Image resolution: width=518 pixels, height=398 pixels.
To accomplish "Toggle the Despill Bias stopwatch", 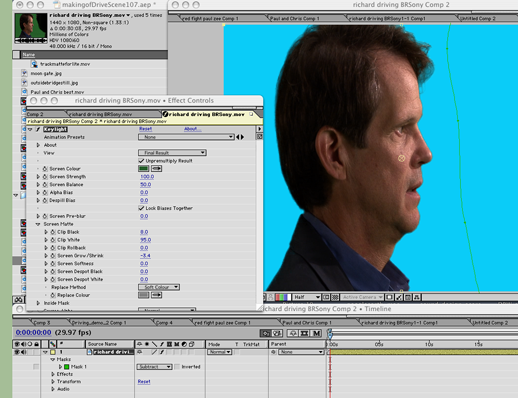I will (45, 200).
